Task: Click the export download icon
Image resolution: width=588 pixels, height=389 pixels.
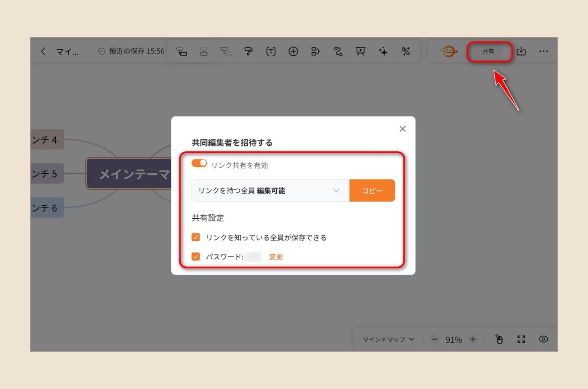Action: [x=521, y=51]
